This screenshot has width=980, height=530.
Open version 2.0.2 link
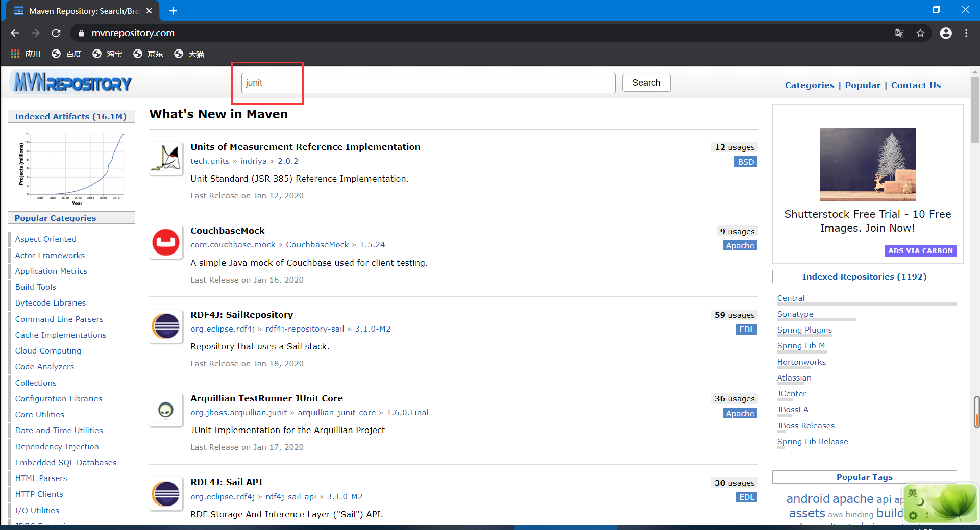click(x=288, y=161)
